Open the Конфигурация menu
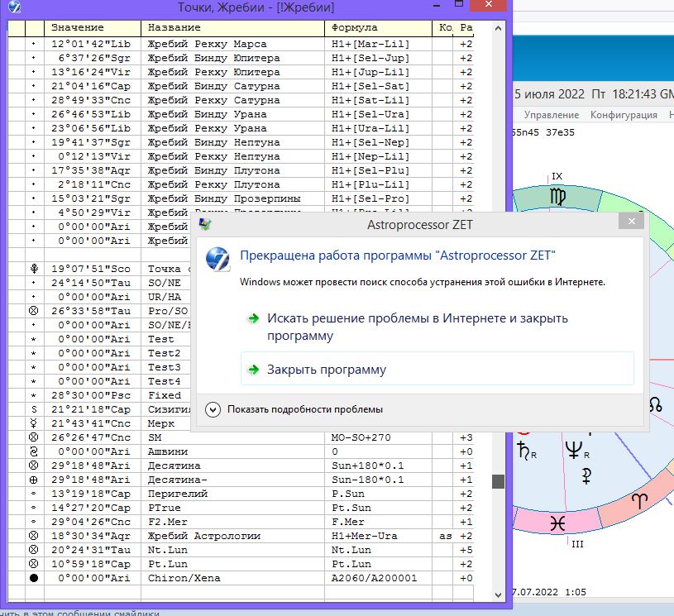 (623, 115)
